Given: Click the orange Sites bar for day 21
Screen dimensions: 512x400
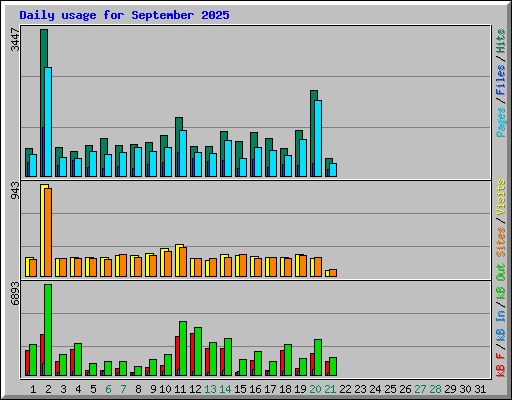Looking at the screenshot, I should (333, 273).
